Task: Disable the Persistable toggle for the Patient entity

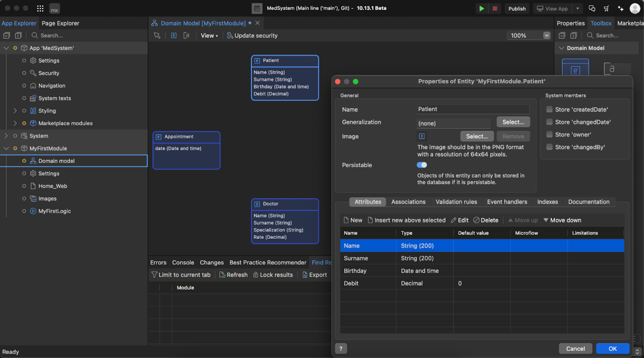Action: tap(422, 165)
